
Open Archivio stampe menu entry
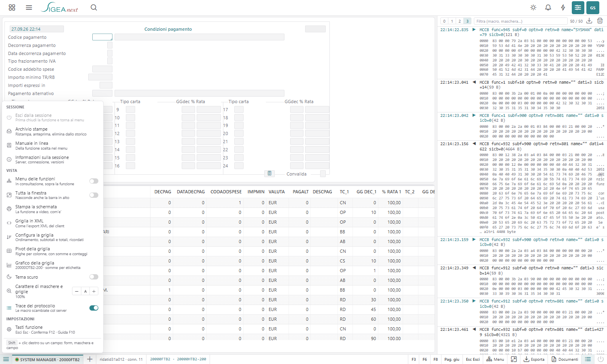(x=52, y=131)
